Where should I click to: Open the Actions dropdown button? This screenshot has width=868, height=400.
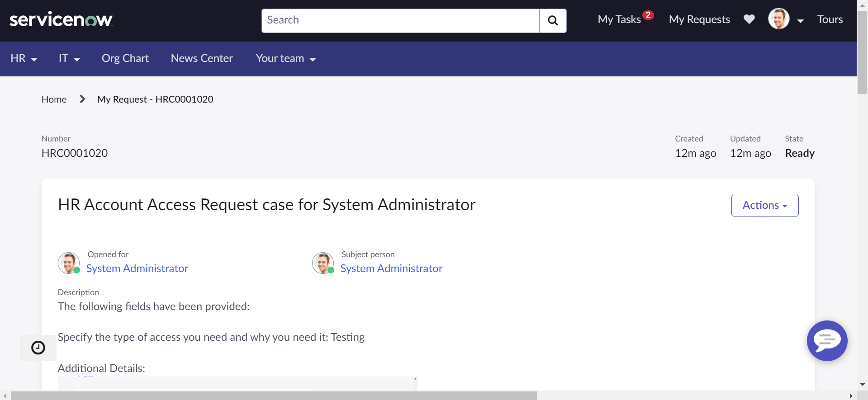(765, 206)
